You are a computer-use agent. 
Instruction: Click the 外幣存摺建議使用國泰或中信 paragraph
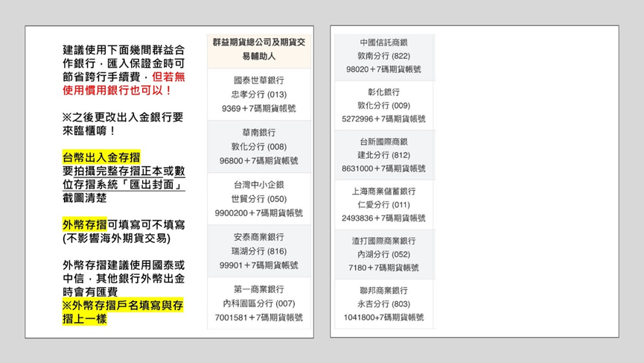point(124,278)
